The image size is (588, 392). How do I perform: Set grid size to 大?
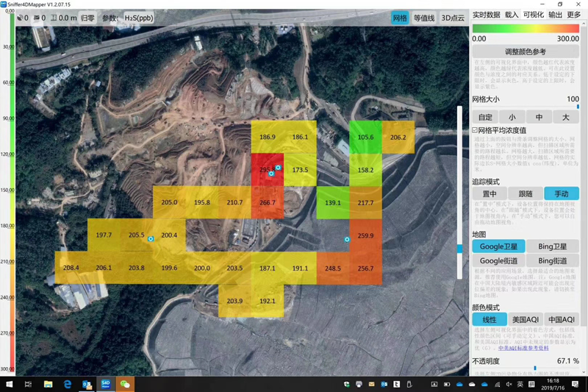point(566,117)
